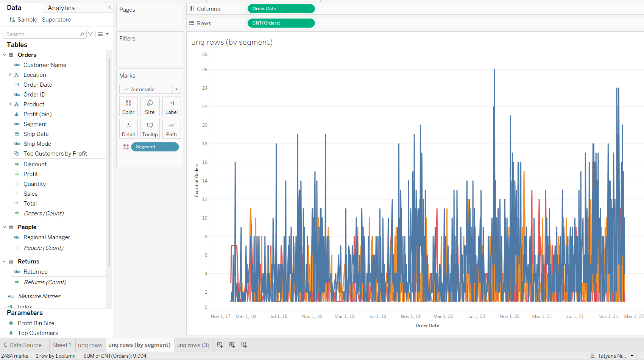Create a new worksheet from the bottom toolbar
Screen dimensions: 644x360
220,344
